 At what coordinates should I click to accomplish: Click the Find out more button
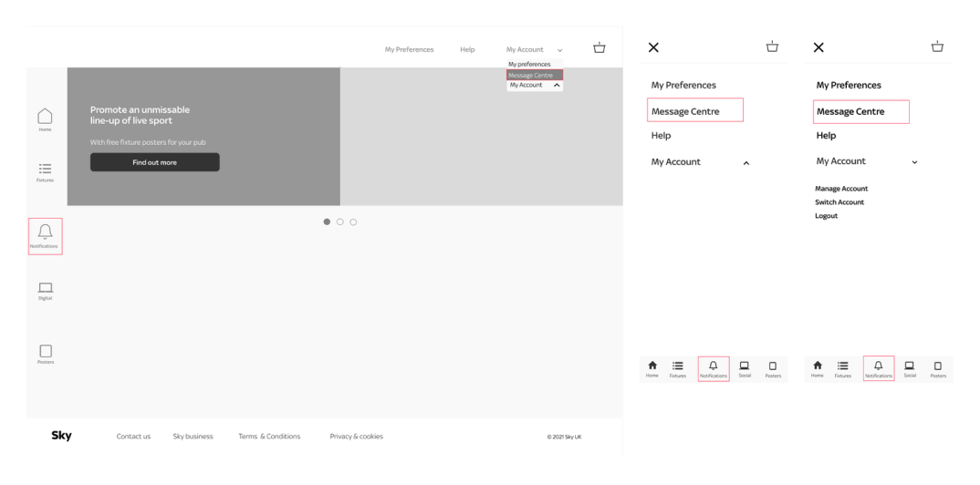coord(155,162)
